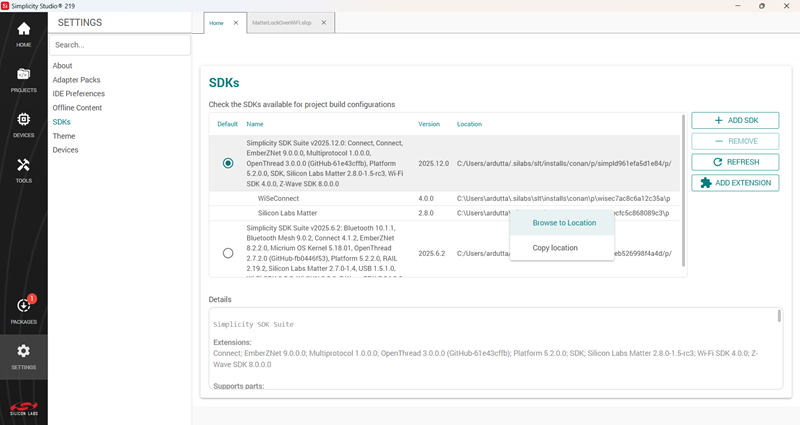Select the WiSeConnect extension row
Viewport: 800px width, 425px height.
pos(444,198)
